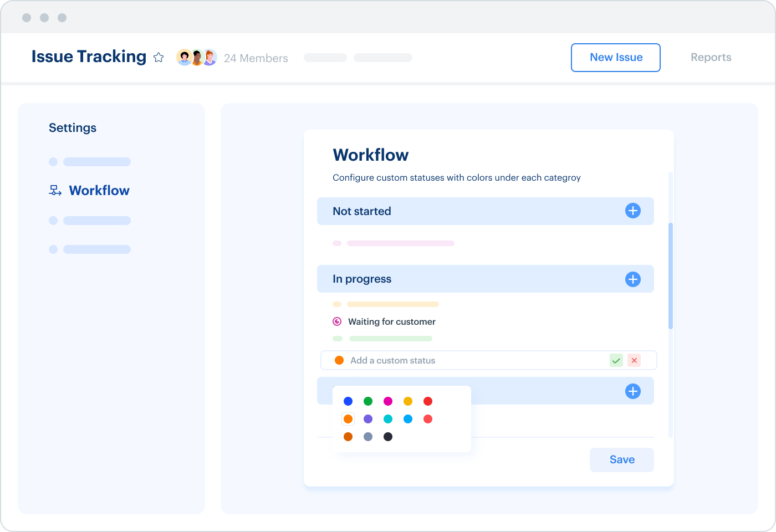Cancel the custom status with the red X

point(634,360)
